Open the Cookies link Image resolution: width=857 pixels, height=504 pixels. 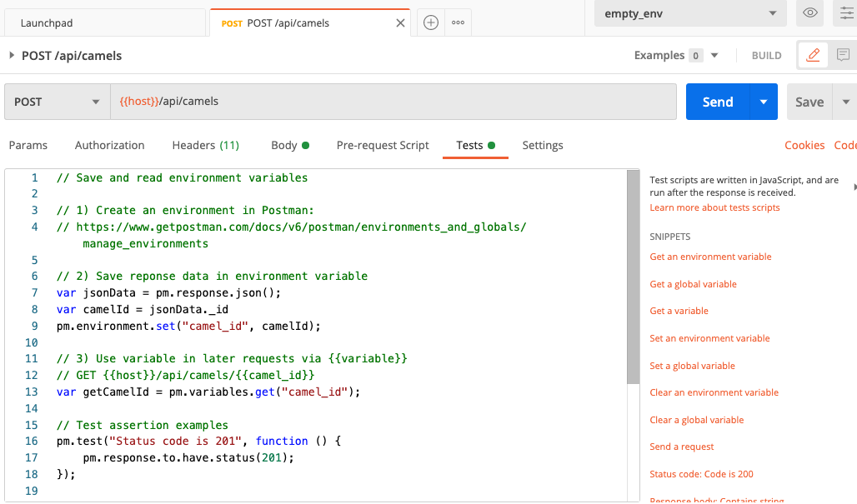tap(804, 145)
